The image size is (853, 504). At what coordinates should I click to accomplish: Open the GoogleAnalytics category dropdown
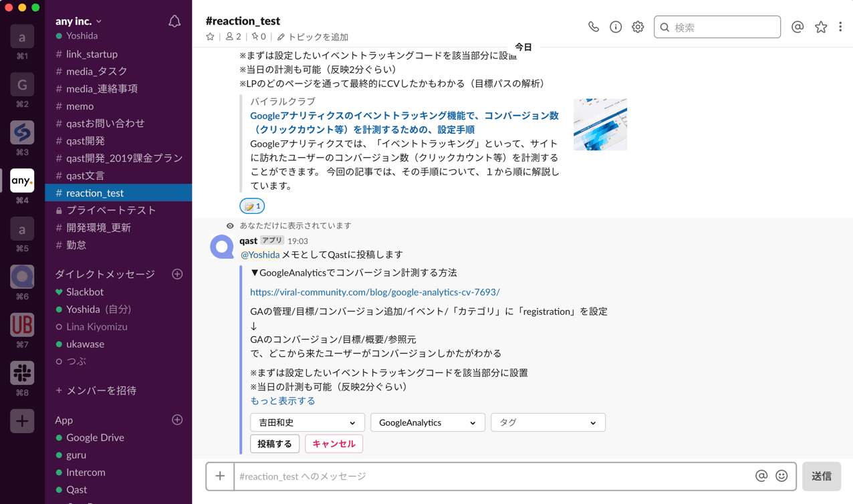tap(428, 422)
